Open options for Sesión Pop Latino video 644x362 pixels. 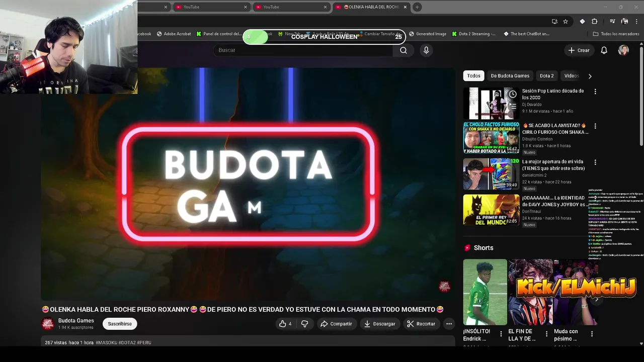click(595, 92)
